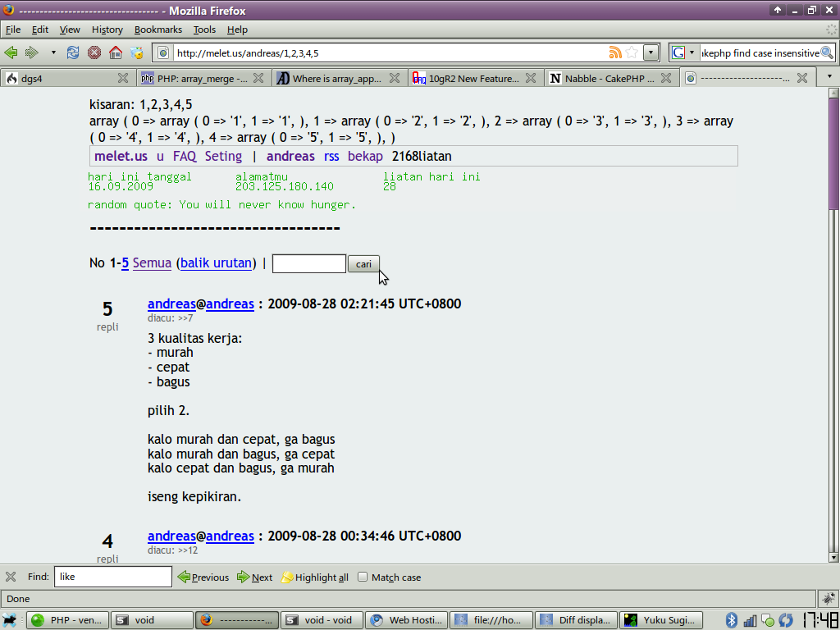Click the green Back arrow button
Viewport: 840px width, 630px height.
coord(11,52)
